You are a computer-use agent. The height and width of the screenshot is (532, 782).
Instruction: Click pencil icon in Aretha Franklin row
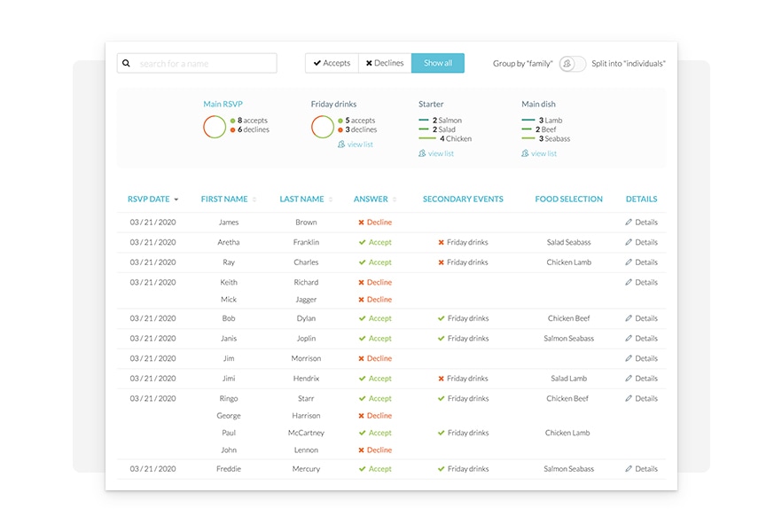click(629, 242)
